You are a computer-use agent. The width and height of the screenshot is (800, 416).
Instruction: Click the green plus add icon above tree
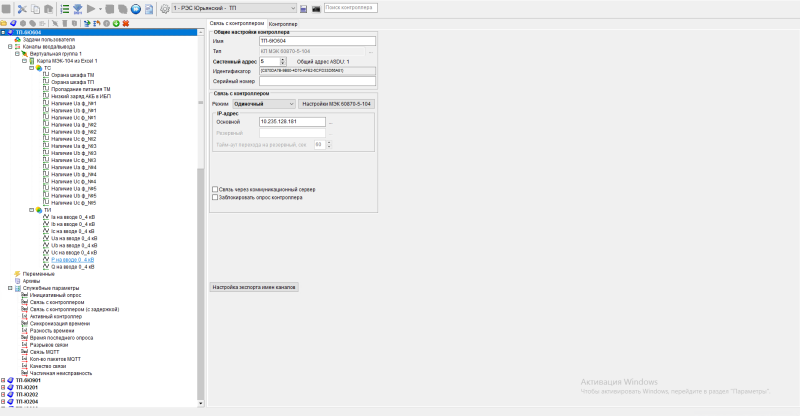116,23
